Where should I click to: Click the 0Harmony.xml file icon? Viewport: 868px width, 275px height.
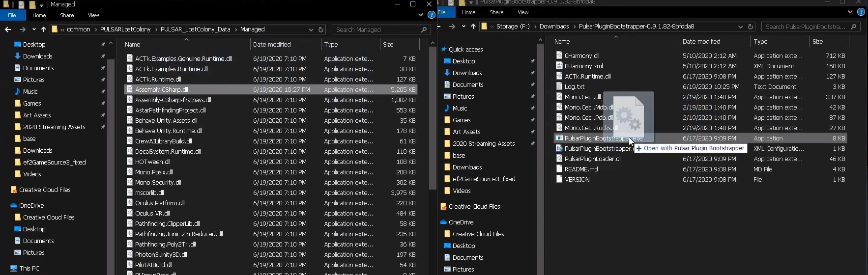point(559,66)
